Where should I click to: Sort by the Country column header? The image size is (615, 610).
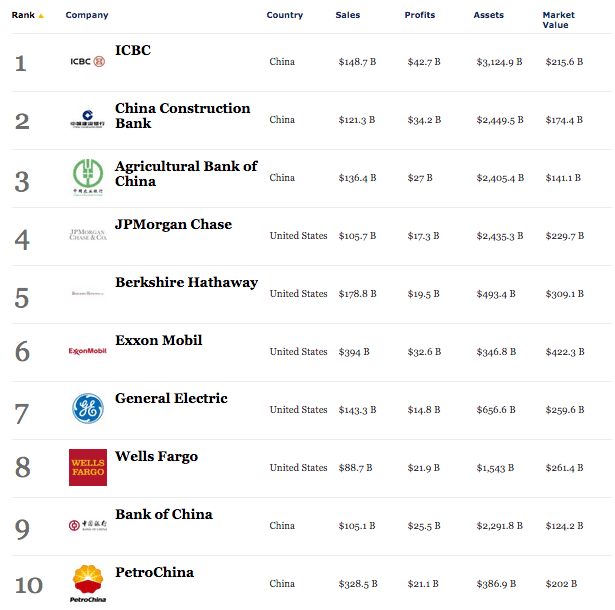click(x=284, y=15)
